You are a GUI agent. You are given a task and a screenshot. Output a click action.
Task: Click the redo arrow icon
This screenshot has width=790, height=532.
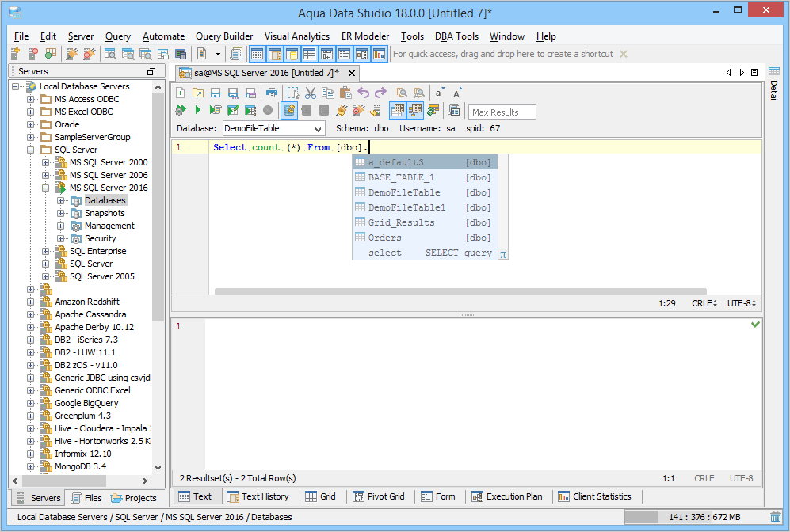(x=381, y=93)
